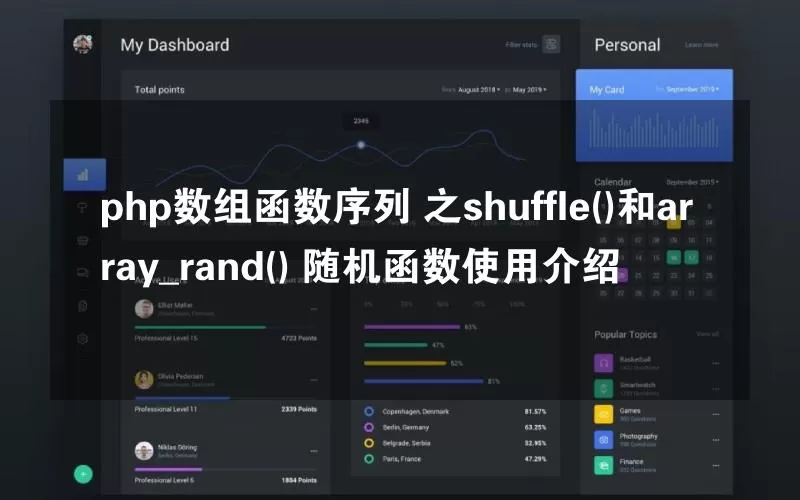Image resolution: width=800 pixels, height=500 pixels.
Task: Open the green Finance topic icon
Action: click(x=604, y=465)
